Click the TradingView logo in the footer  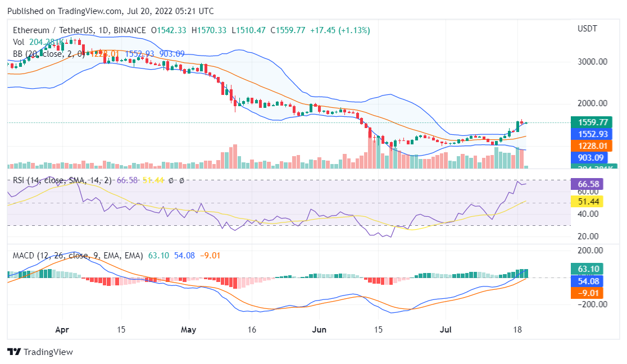[x=40, y=352]
